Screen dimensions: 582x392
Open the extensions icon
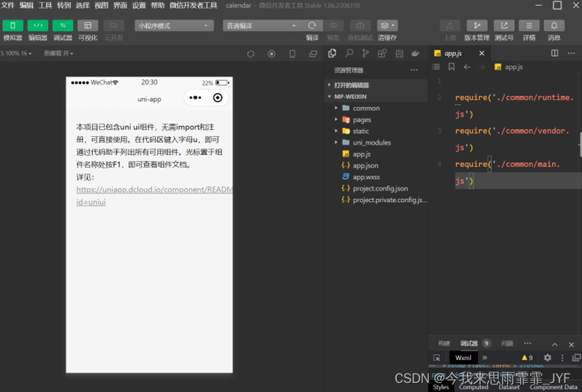click(382, 53)
